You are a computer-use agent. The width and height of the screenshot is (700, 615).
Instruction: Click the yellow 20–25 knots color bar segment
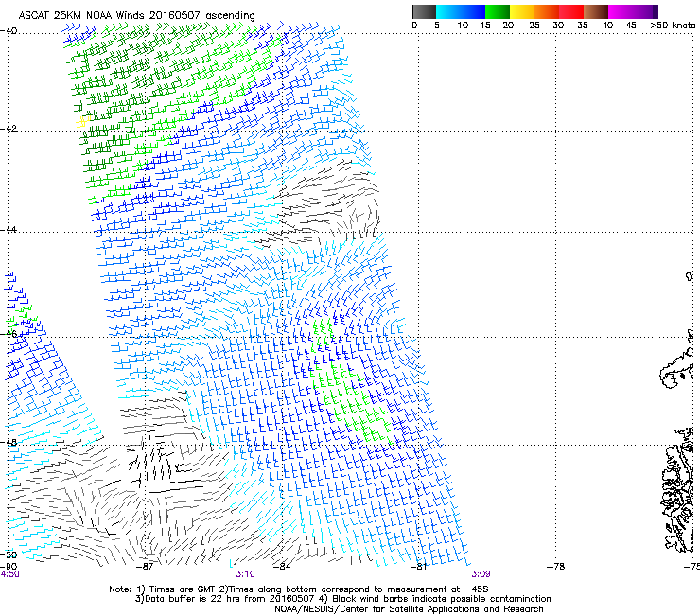522,11
